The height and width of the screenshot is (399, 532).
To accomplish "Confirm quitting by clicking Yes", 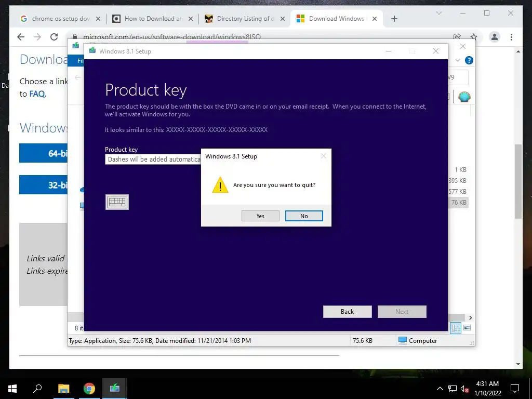I will coord(260,216).
